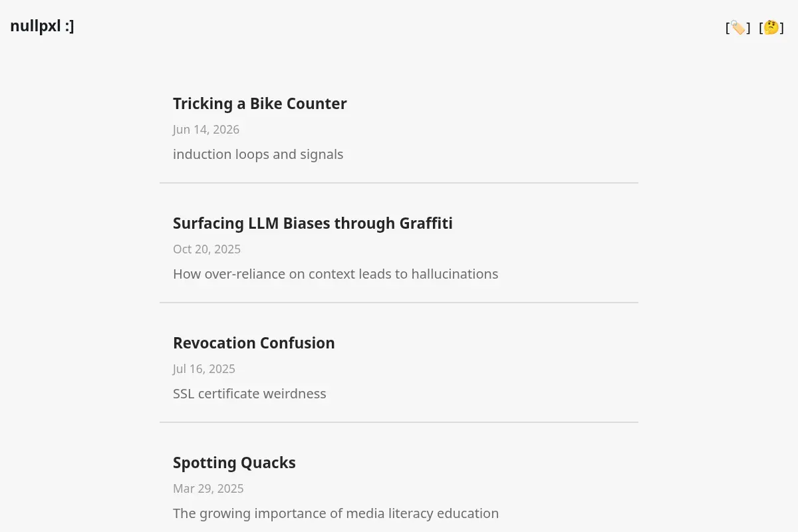Click the Oct 20, 2025 date
This screenshot has width=798, height=532.
tap(207, 249)
